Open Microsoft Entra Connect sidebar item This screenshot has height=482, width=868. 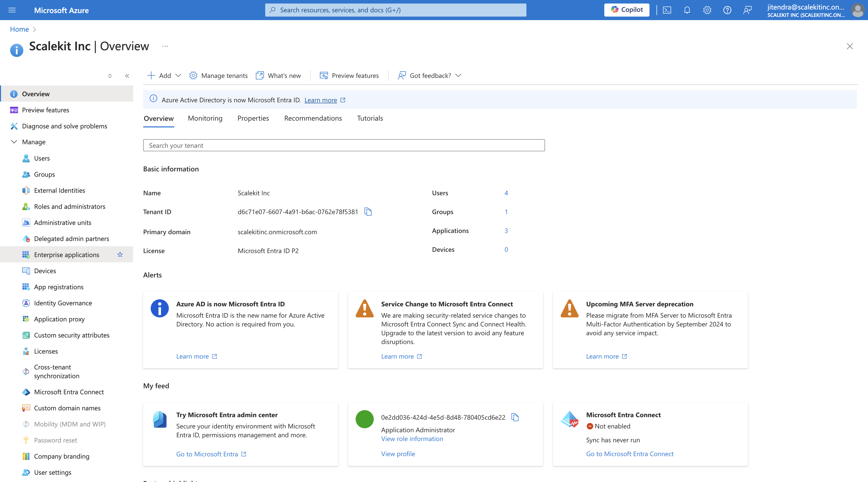(69, 392)
